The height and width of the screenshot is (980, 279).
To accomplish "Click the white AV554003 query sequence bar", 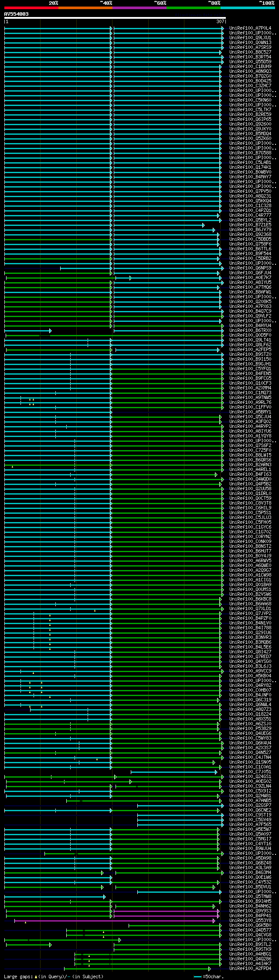I will coord(115,18).
